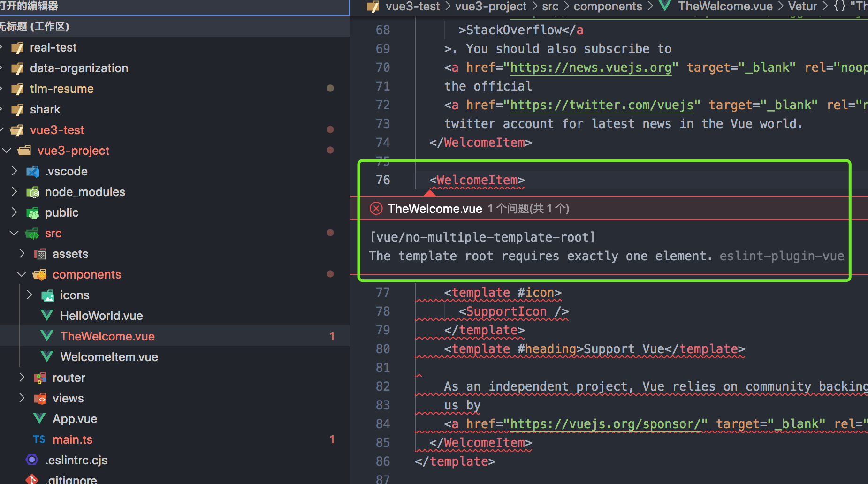The width and height of the screenshot is (868, 484).
Task: Click the data-organization folder icon
Action: click(17, 68)
